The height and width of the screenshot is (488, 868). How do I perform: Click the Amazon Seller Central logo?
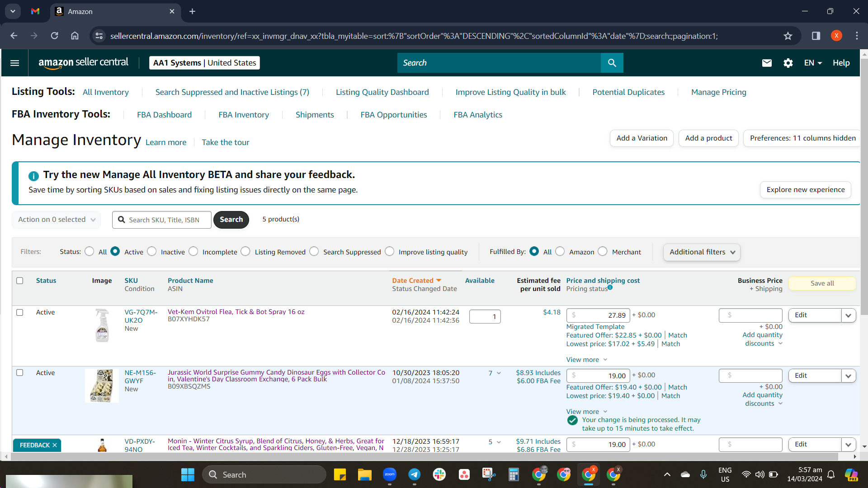click(x=83, y=63)
